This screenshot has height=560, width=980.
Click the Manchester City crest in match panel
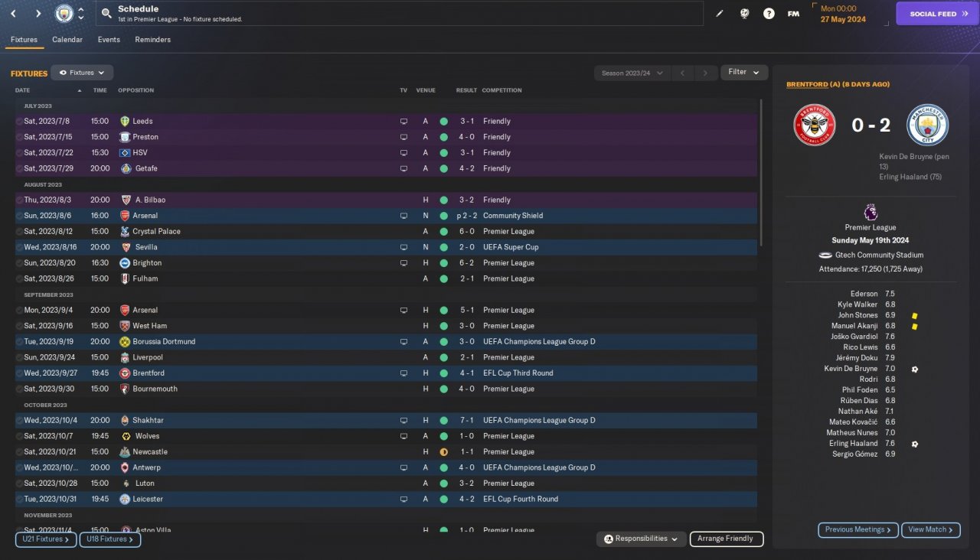click(x=928, y=125)
